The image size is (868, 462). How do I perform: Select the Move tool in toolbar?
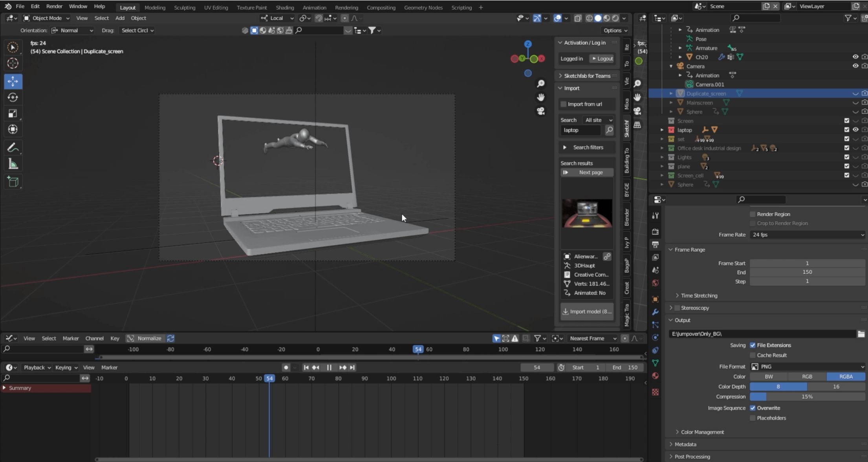pos(13,81)
